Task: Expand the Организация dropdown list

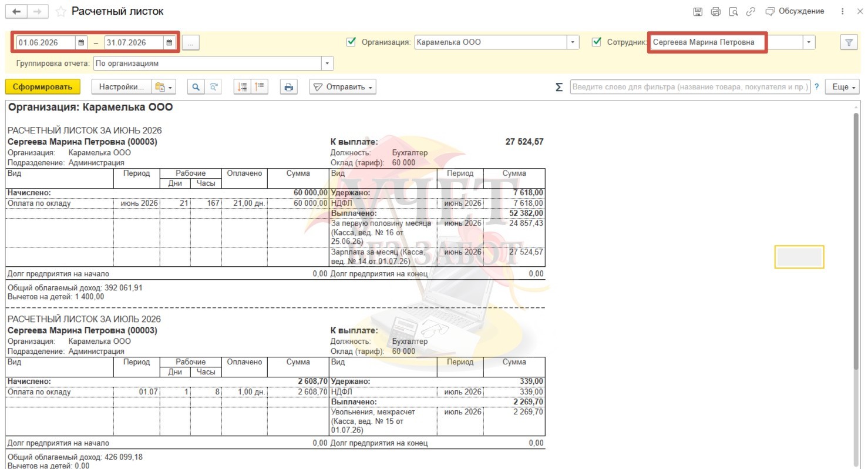Action: click(x=573, y=42)
